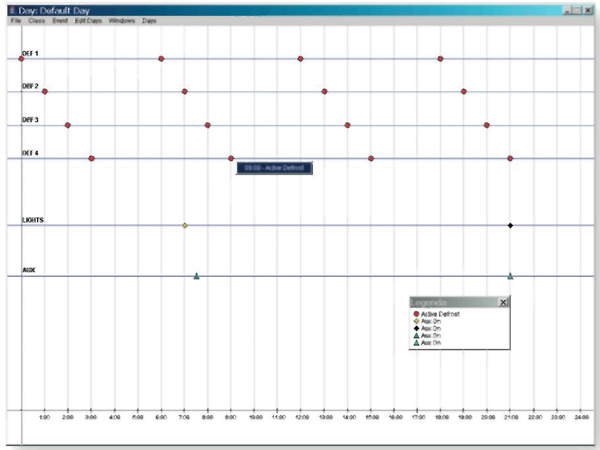
Task: Click the DEF 1 defrost marker at 6:00
Action: click(161, 59)
